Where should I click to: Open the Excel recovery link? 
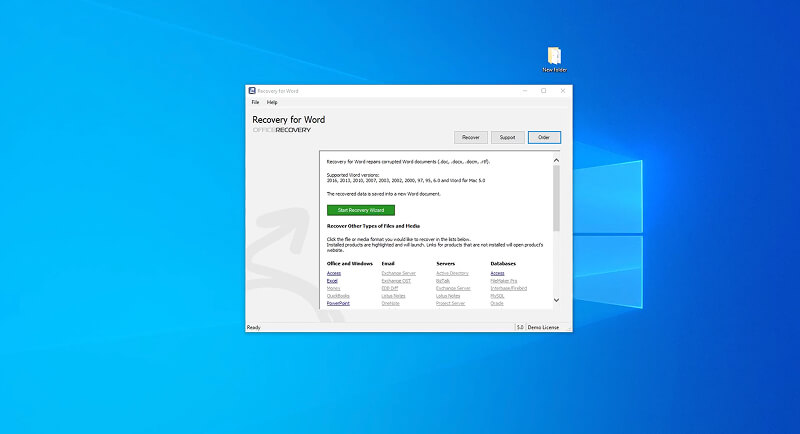click(x=332, y=281)
